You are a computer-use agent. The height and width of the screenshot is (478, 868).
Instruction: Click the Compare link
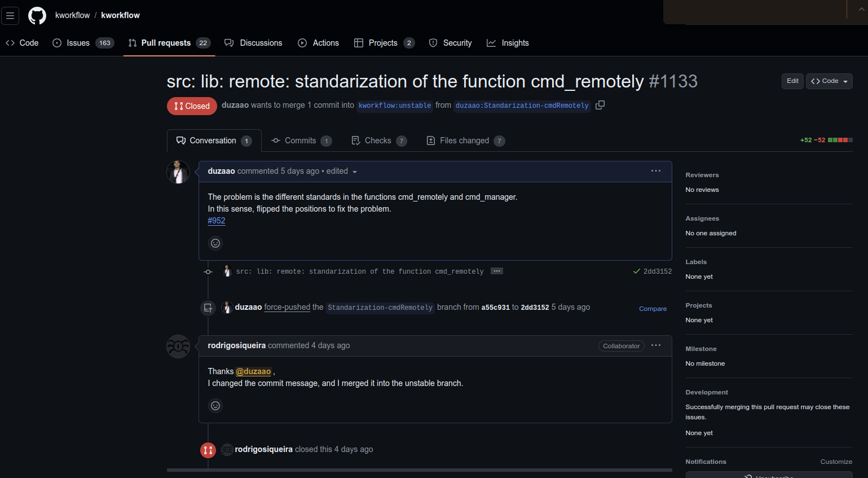pyautogui.click(x=653, y=309)
